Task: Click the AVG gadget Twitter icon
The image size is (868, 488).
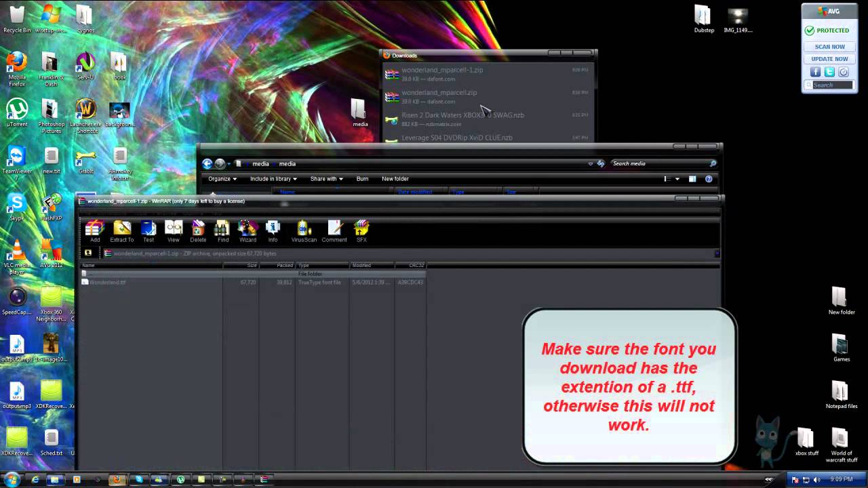Action: point(829,72)
